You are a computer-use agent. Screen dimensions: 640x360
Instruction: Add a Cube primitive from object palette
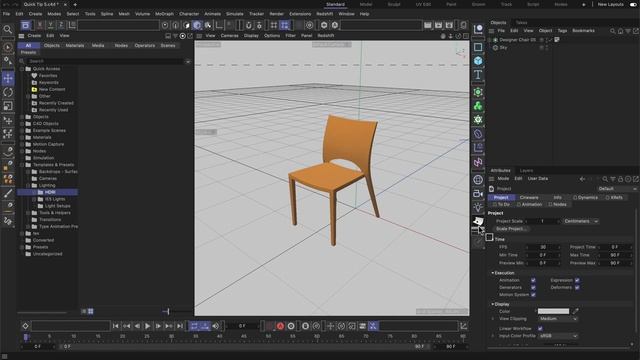tap(478, 61)
